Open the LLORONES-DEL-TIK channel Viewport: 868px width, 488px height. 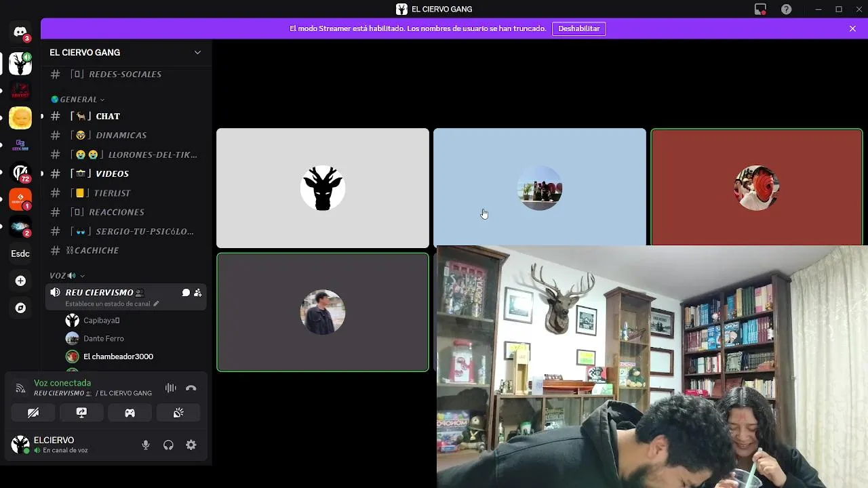click(x=126, y=155)
